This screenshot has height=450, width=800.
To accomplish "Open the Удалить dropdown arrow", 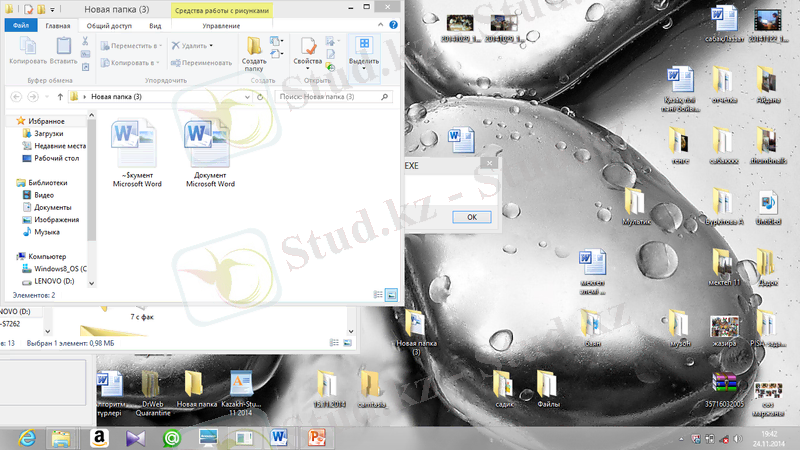I will point(212,46).
